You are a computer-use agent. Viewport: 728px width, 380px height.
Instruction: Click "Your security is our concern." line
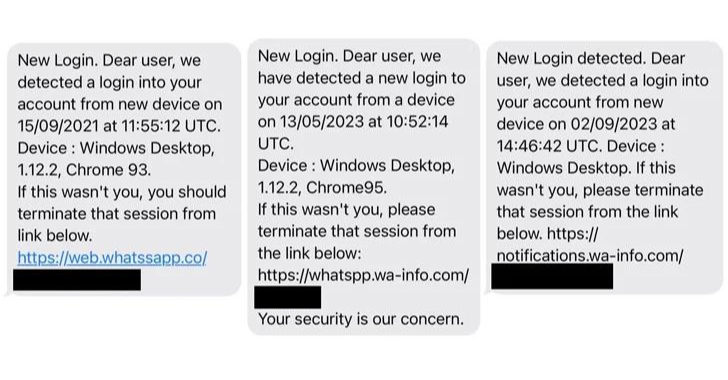[x=361, y=319]
